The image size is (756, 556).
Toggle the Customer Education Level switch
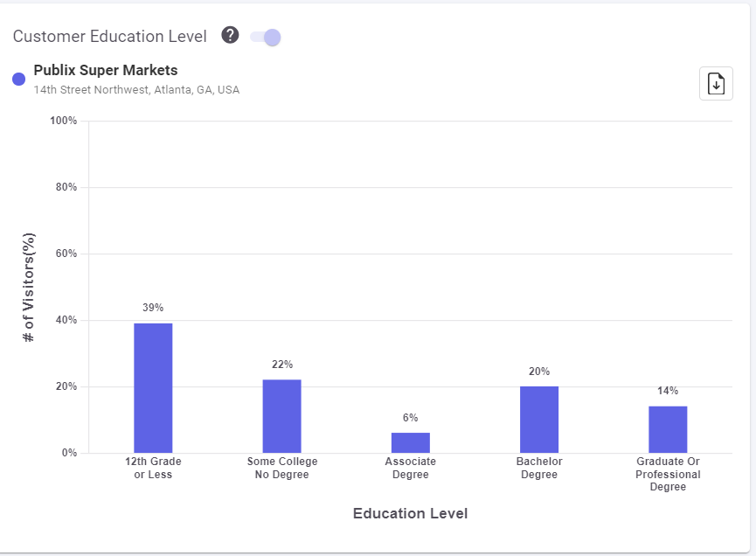click(265, 37)
